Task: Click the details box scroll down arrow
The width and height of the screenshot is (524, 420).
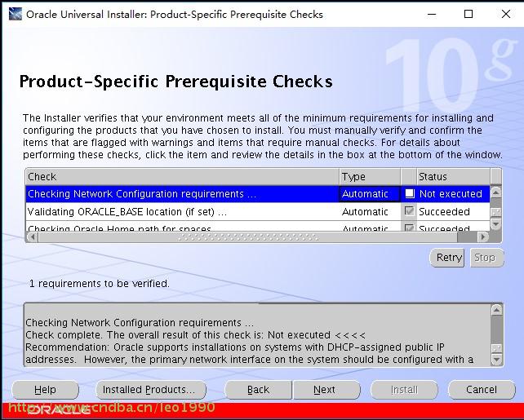Action: 496,360
